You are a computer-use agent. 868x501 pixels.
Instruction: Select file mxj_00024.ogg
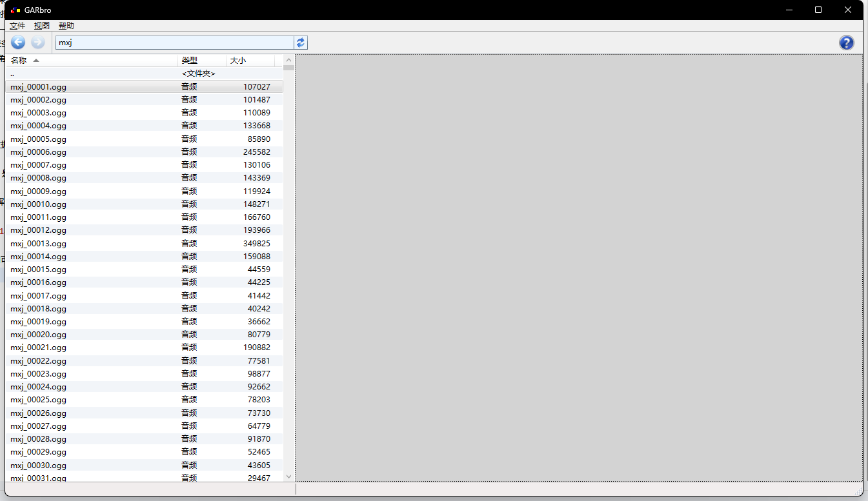tap(144, 387)
